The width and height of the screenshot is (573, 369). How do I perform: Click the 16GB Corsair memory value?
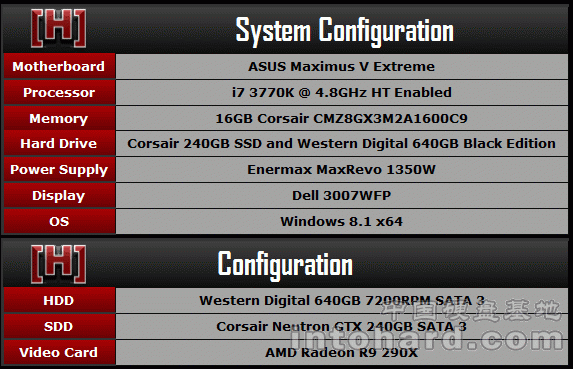click(x=341, y=118)
